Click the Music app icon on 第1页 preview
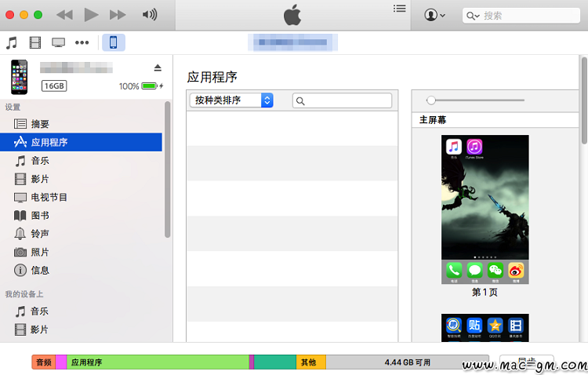 [454, 147]
